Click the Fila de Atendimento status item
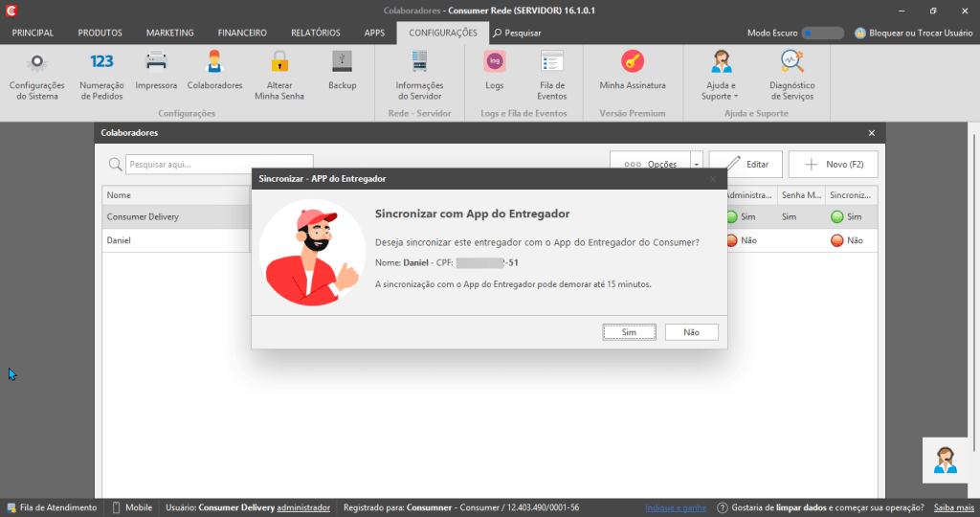The image size is (980, 517). (53, 507)
